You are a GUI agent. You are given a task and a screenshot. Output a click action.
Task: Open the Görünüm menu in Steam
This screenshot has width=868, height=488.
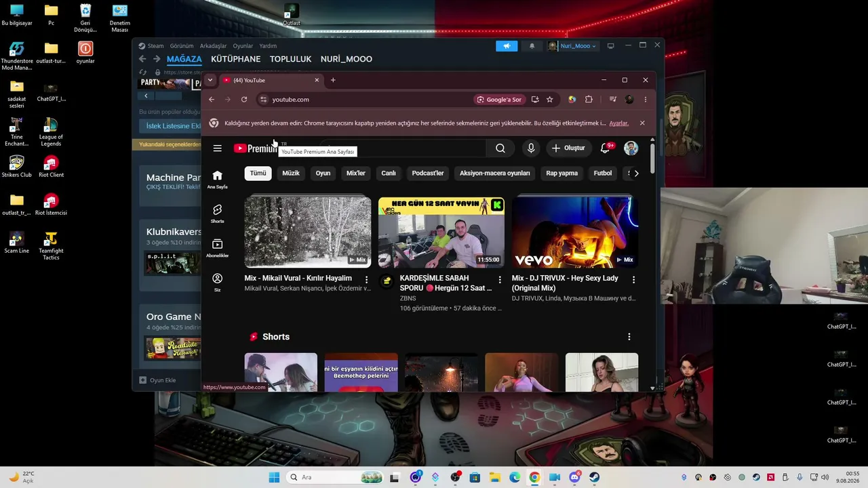point(182,46)
